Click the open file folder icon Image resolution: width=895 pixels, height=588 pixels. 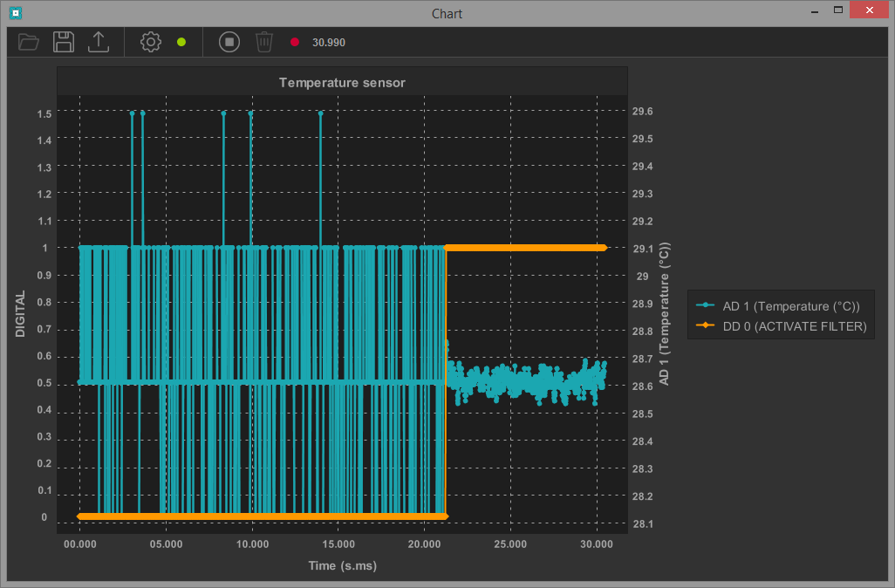(x=29, y=42)
